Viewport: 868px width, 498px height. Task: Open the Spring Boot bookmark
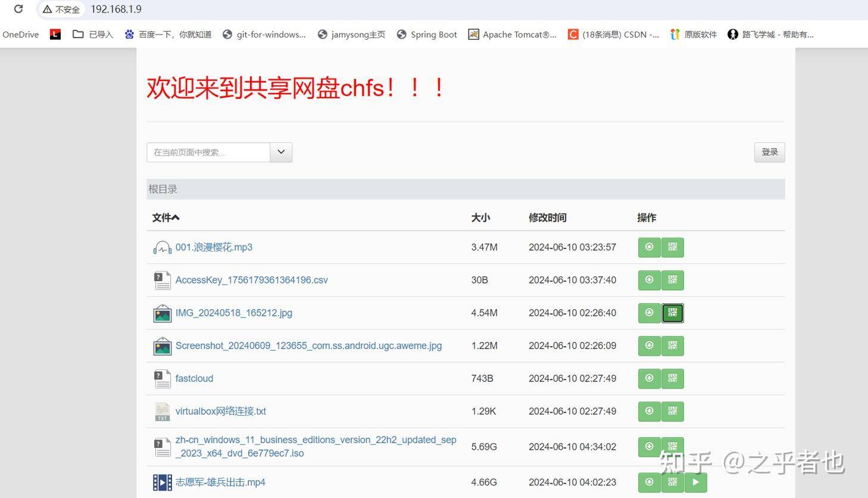pos(427,35)
